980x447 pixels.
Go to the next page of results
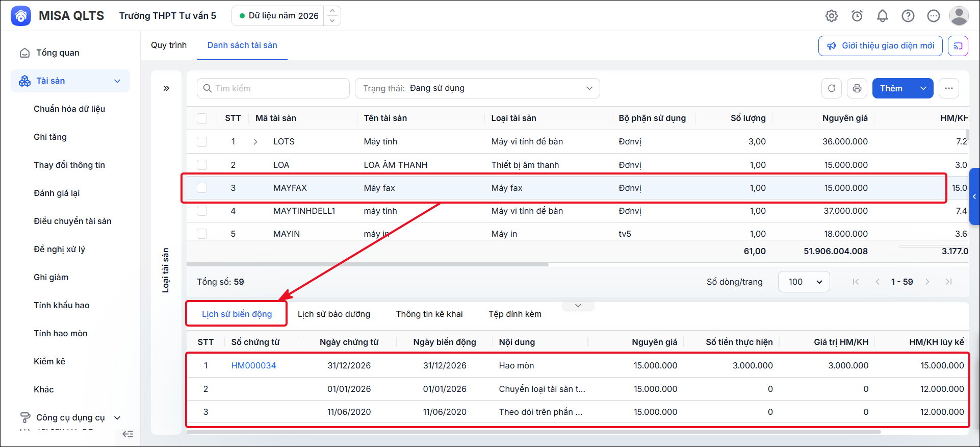[927, 282]
